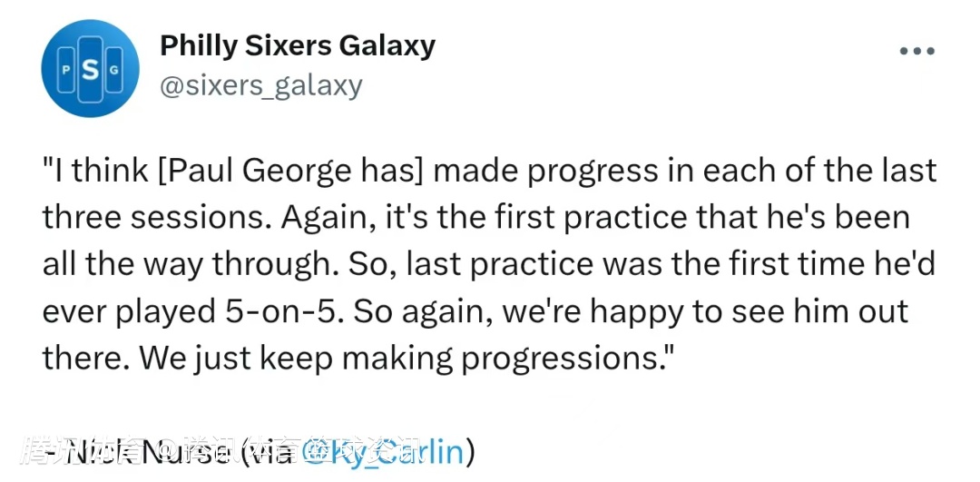Click the word "via" before the mention

coord(269,450)
